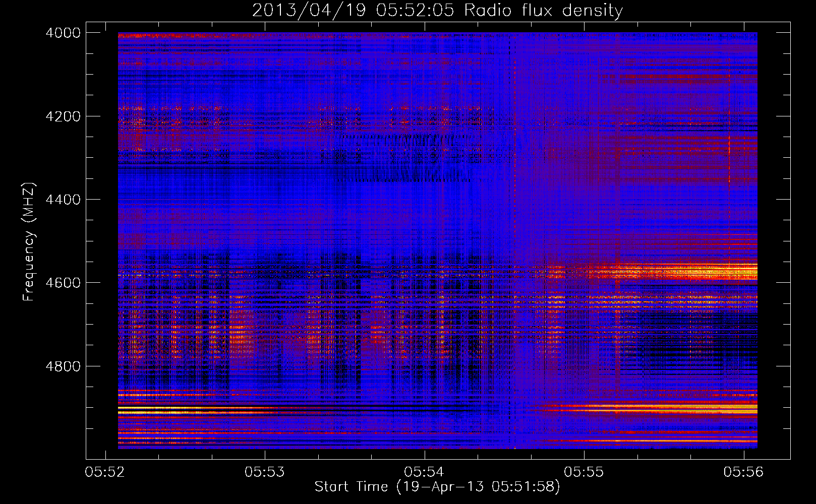816x504 pixels.
Task: Click the 4400 frequency tick label
Action: tap(63, 200)
